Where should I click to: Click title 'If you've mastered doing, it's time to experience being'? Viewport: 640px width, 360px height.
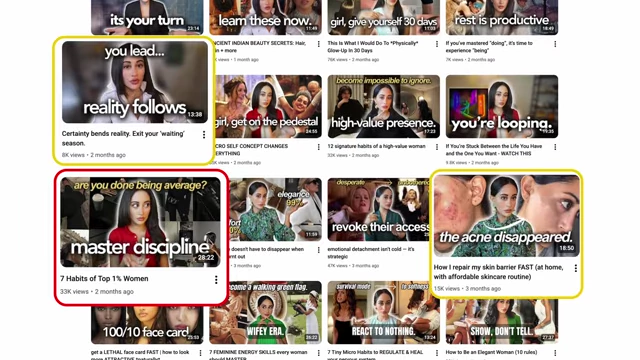[x=489, y=47]
